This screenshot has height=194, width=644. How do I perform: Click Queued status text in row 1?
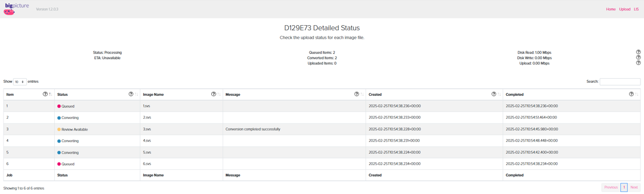pyautogui.click(x=68, y=106)
